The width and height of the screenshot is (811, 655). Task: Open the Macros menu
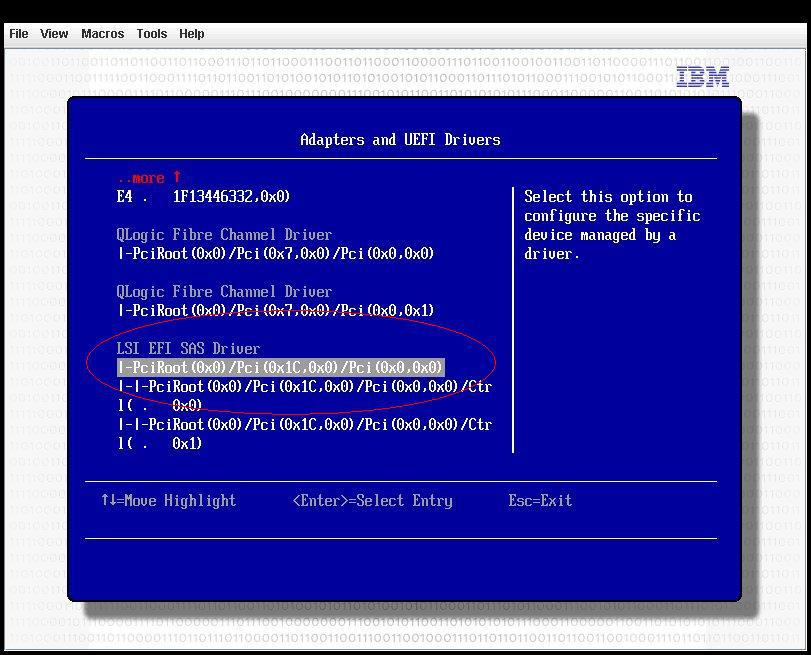(102, 33)
